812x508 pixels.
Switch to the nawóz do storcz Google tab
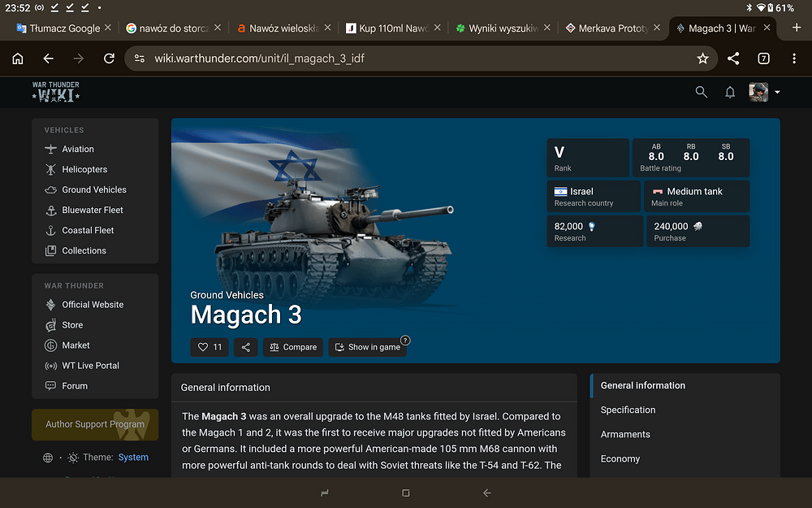(168, 28)
